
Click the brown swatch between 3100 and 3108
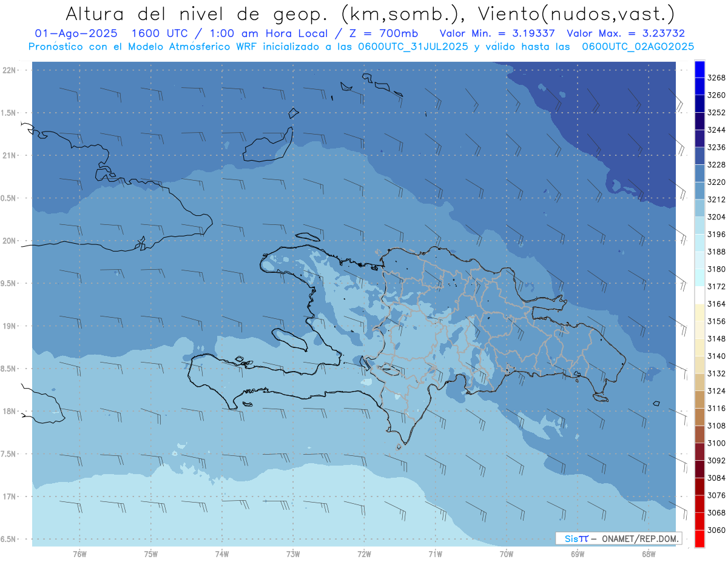699,434
